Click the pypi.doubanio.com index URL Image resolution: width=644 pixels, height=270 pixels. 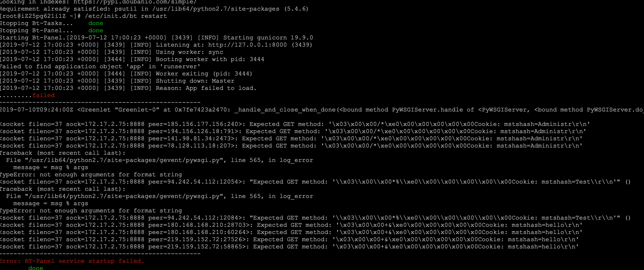pyautogui.click(x=135, y=2)
